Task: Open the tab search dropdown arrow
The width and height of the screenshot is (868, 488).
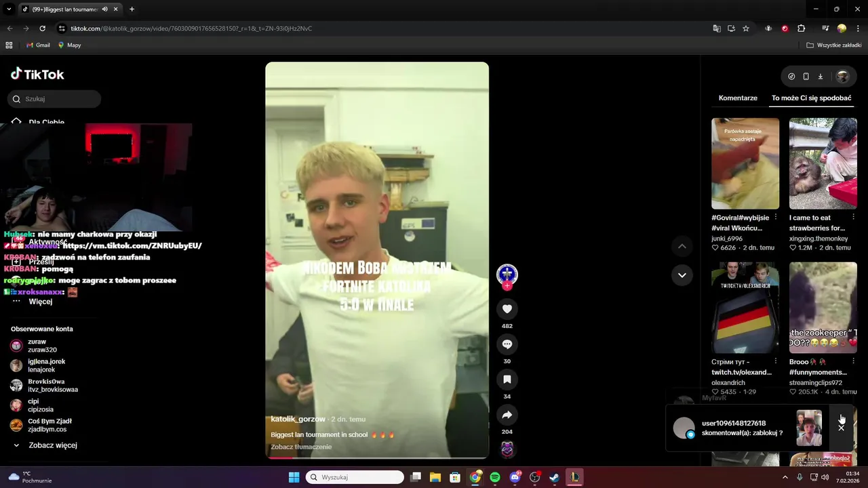Action: click(x=9, y=9)
